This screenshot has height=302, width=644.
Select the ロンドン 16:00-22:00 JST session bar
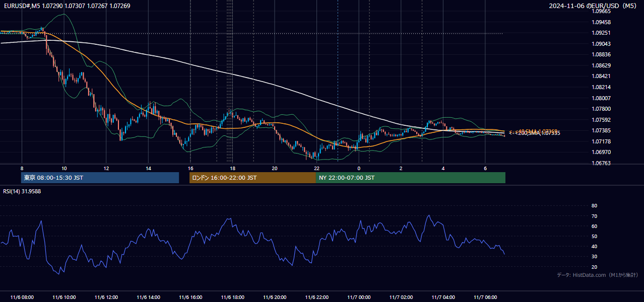(x=252, y=178)
